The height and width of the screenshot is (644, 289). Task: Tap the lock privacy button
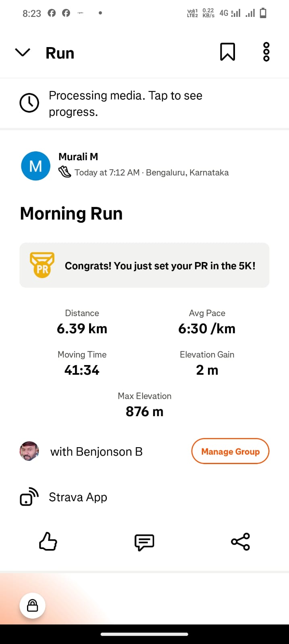click(33, 605)
